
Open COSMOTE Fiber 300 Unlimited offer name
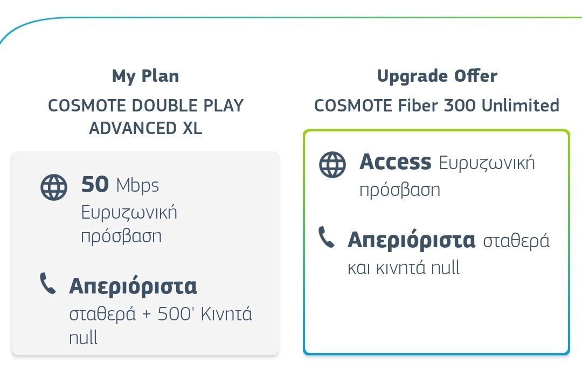[x=436, y=105]
